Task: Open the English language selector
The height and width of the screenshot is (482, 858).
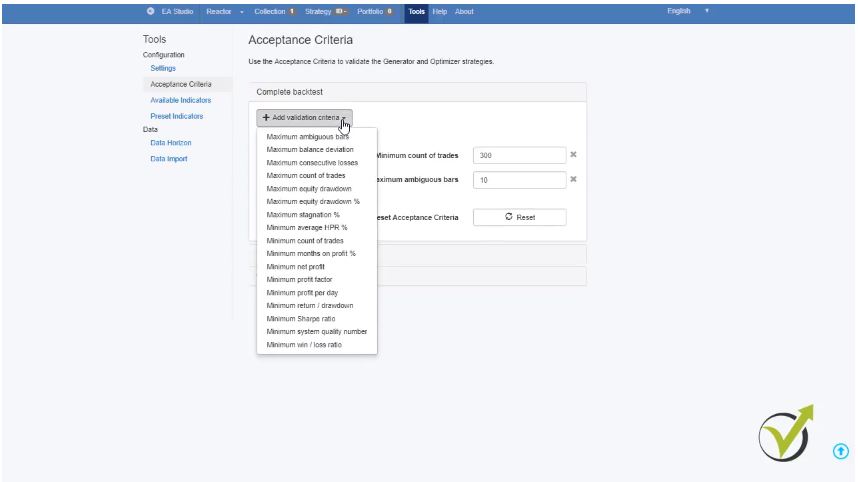Action: (x=688, y=11)
